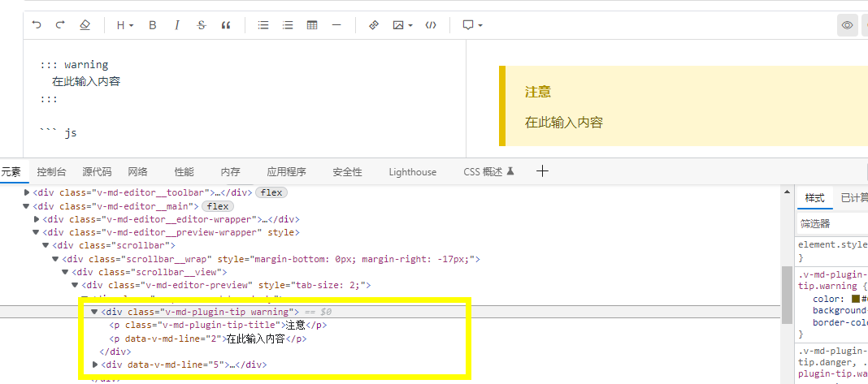Open the insert image dropdown
The image size is (868, 384).
402,25
